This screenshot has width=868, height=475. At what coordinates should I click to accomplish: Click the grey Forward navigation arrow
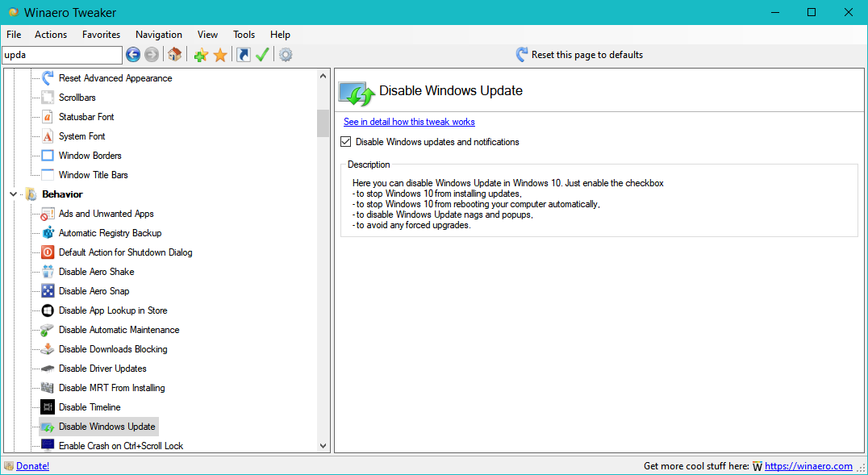(151, 54)
